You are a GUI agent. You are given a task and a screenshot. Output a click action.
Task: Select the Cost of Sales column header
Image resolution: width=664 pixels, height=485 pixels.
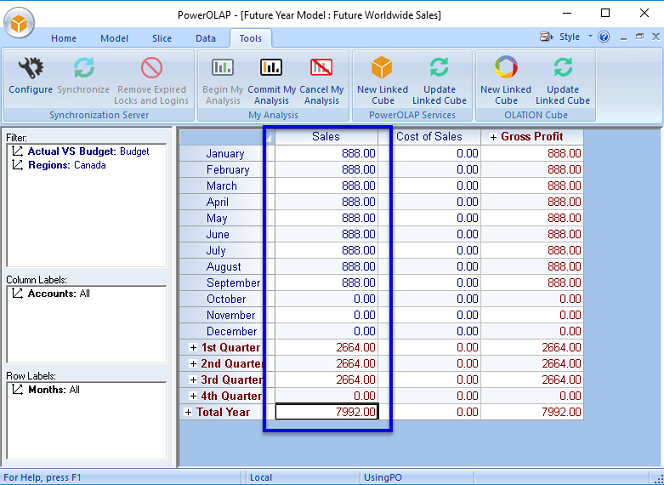click(x=429, y=137)
